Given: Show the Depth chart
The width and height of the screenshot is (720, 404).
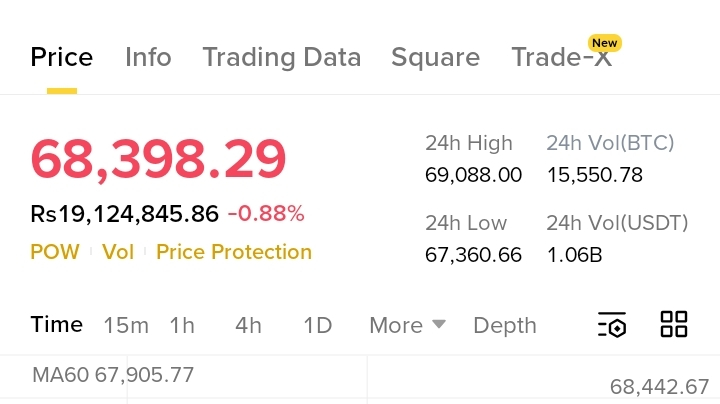Looking at the screenshot, I should click(504, 325).
